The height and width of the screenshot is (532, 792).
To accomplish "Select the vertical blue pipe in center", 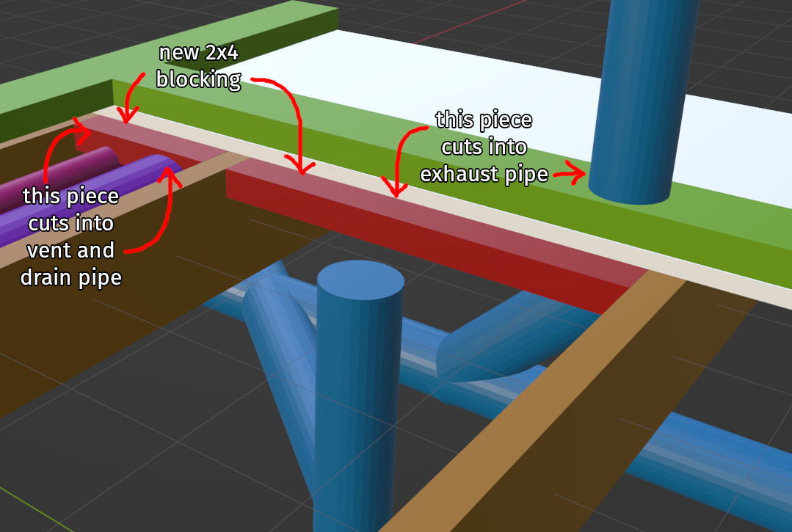I will pyautogui.click(x=360, y=367).
